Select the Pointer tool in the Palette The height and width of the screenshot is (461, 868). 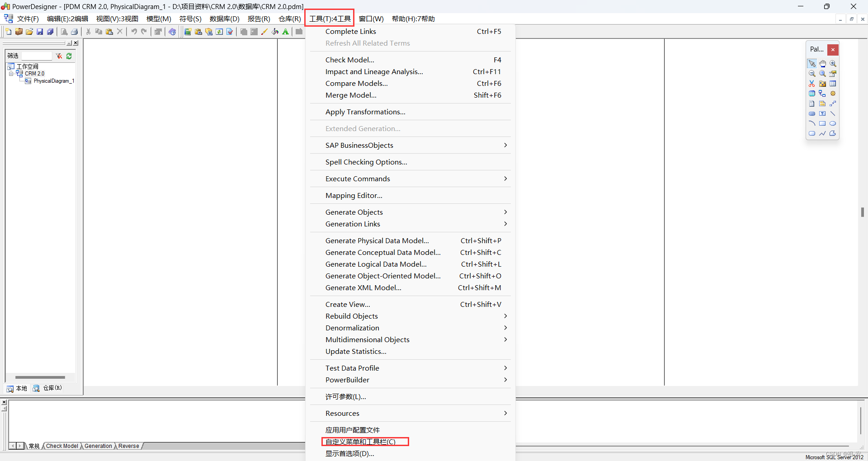pos(812,64)
